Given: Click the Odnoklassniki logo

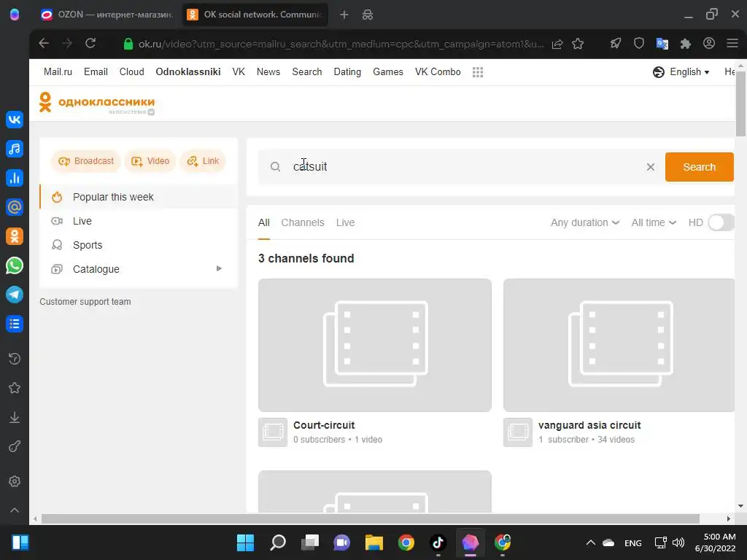Looking at the screenshot, I should coord(97,103).
